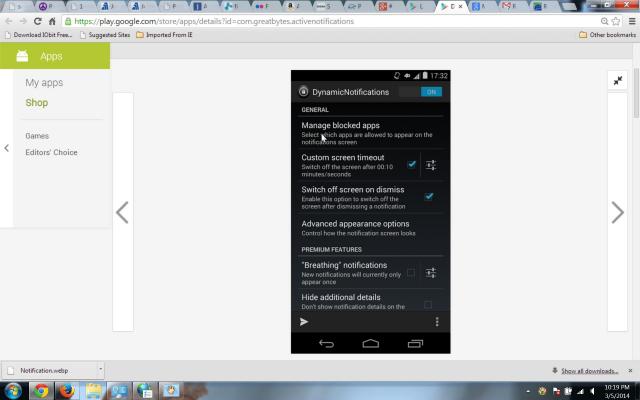Select My apps in the sidebar
The width and height of the screenshot is (640, 400).
[44, 83]
